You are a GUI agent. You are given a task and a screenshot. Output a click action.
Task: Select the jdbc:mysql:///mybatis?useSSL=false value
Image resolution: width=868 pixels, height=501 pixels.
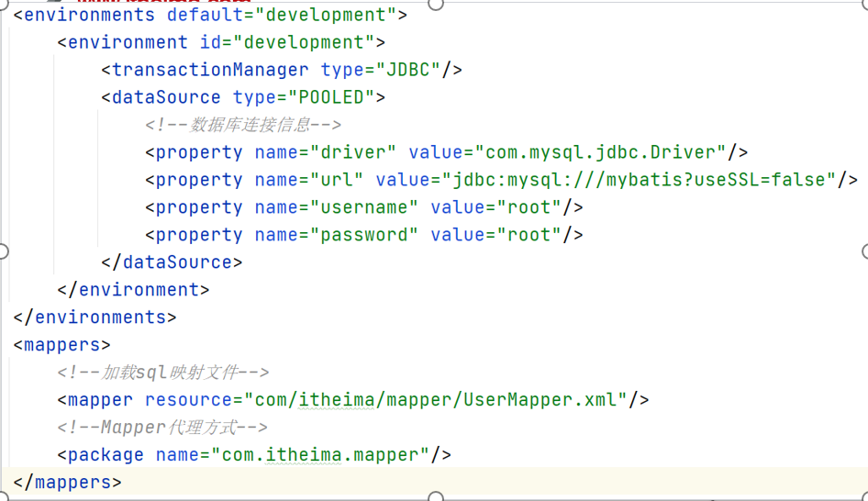(639, 180)
